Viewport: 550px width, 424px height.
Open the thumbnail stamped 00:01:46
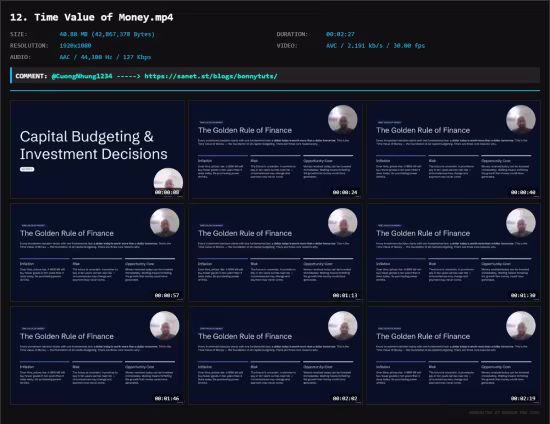pyautogui.click(x=97, y=356)
